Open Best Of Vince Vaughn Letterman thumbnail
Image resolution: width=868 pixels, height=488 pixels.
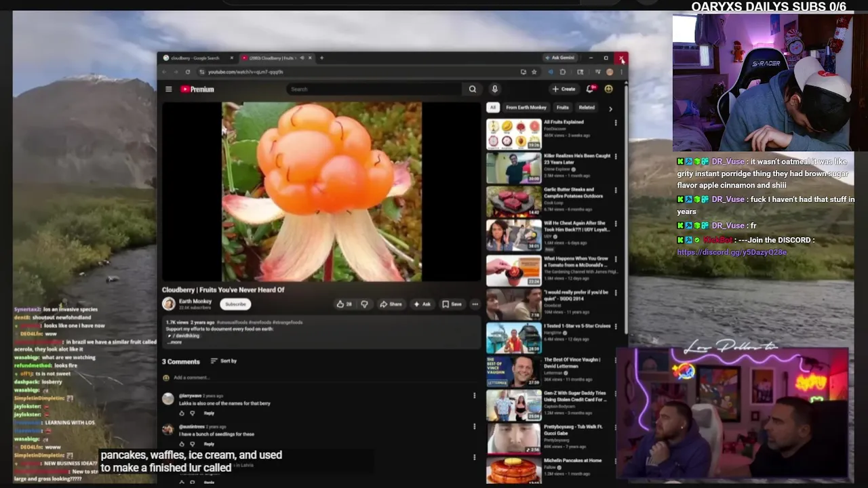[x=514, y=371]
